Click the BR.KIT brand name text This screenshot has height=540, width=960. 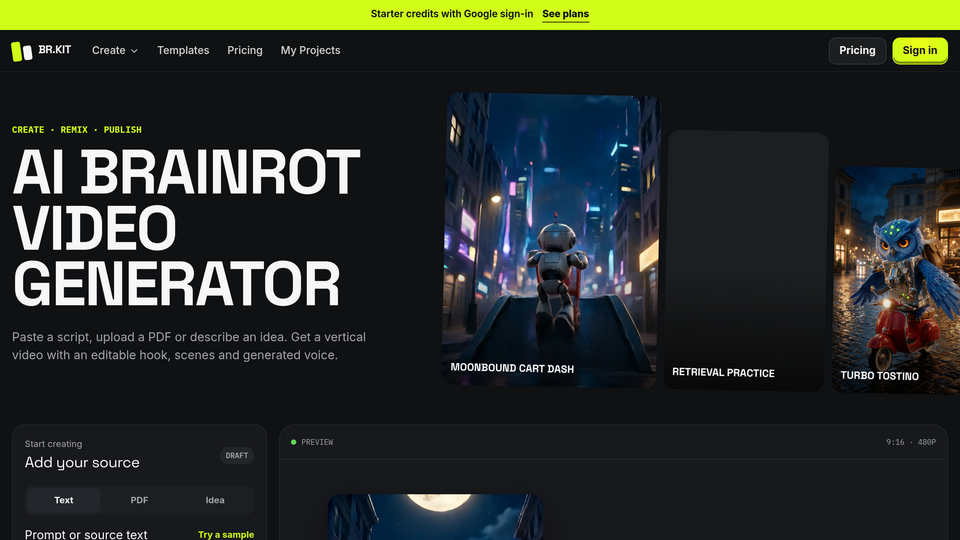54,50
